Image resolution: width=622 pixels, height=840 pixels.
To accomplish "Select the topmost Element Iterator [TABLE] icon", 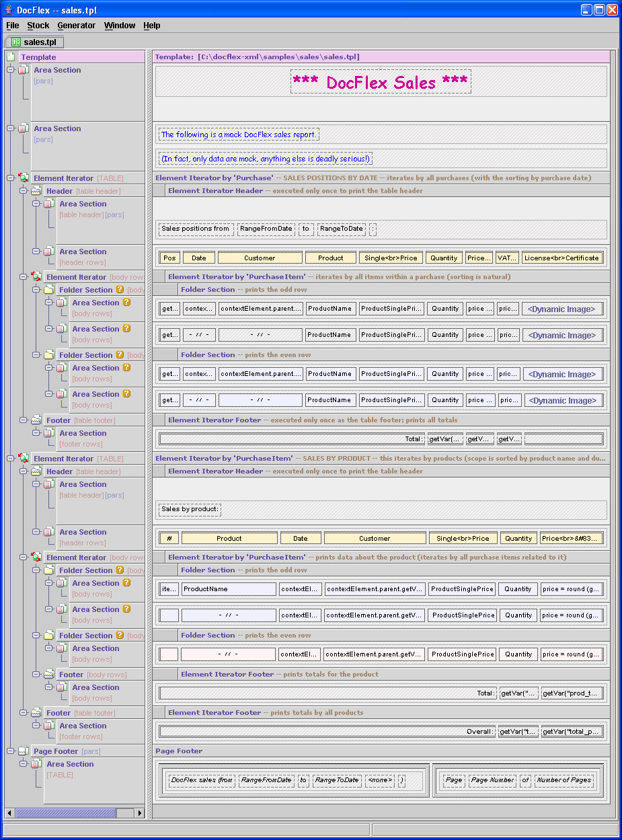I will pos(23,178).
